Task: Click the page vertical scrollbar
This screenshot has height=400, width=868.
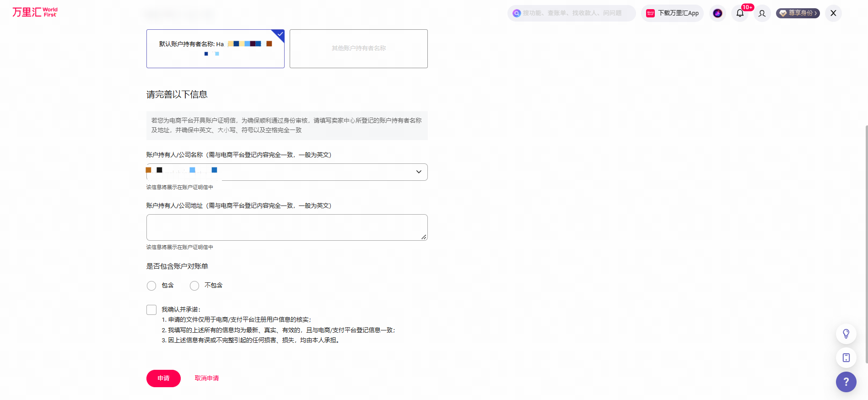Action: [x=866, y=244]
